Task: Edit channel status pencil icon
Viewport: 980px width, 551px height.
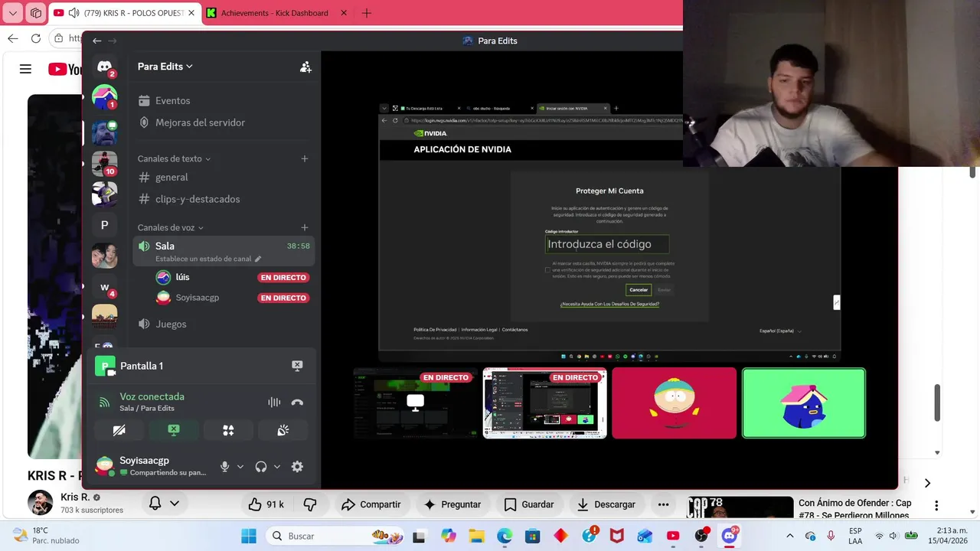Action: [258, 259]
